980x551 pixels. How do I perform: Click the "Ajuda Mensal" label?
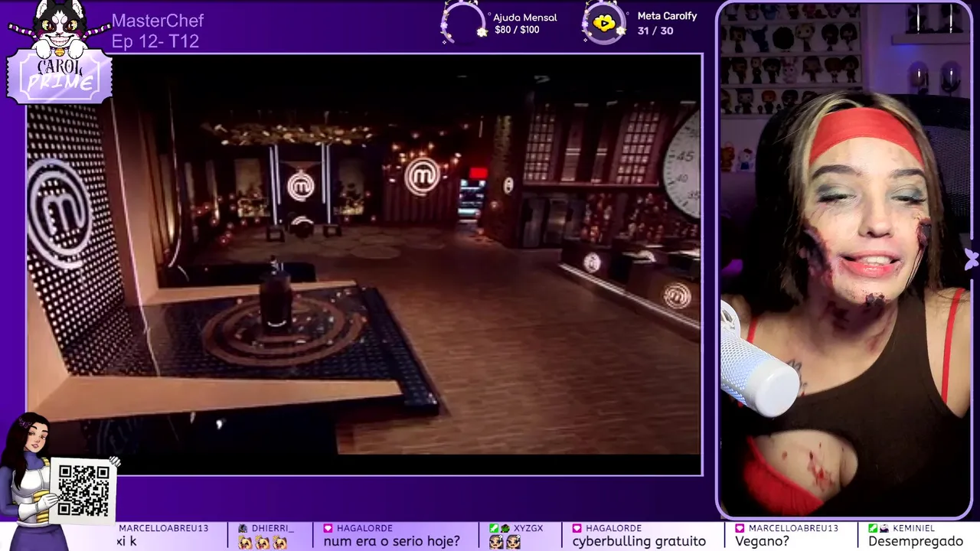coord(525,17)
